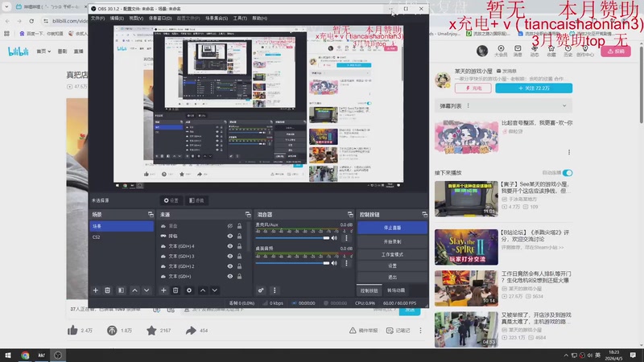Click 停止直播 stop streaming button

click(392, 228)
